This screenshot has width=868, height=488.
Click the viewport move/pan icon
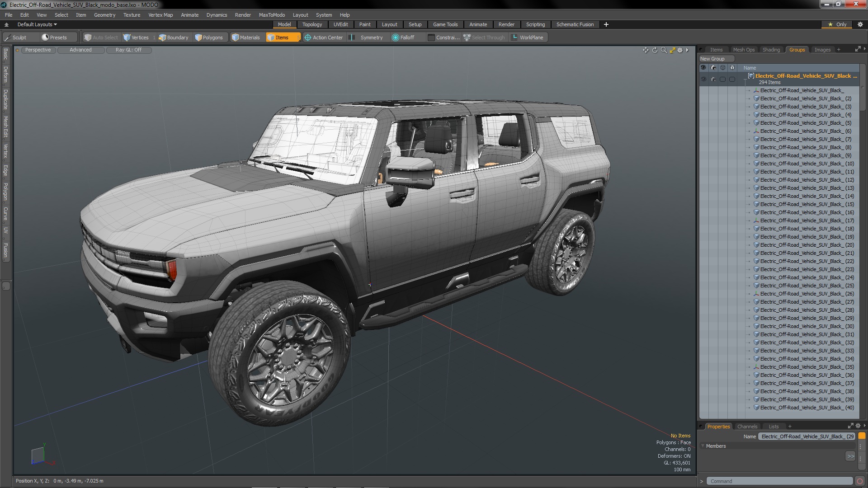[x=646, y=50]
